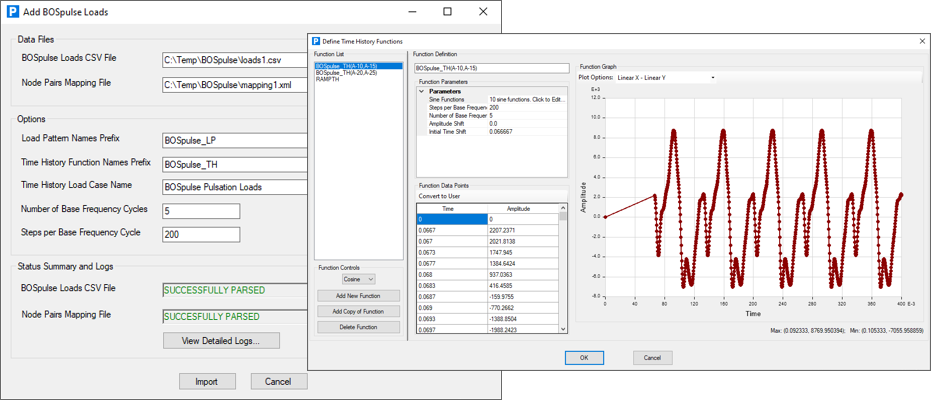Click the Time column header
Screen dimensions: 931x400
pos(452,208)
